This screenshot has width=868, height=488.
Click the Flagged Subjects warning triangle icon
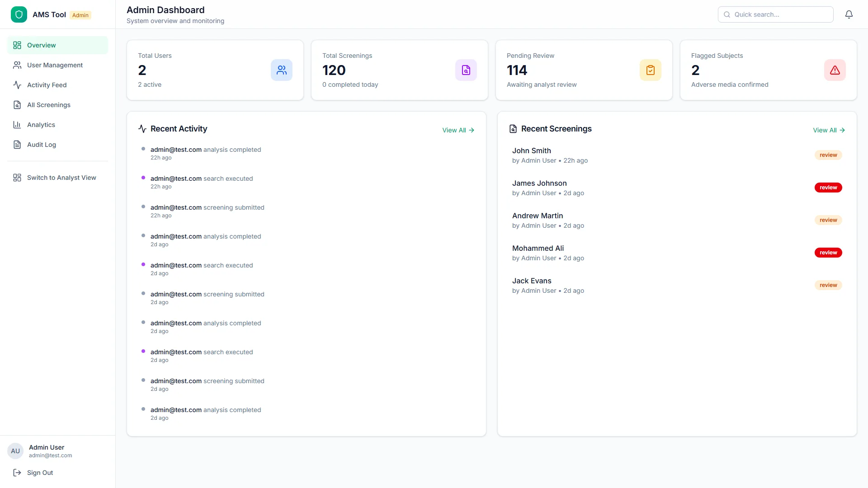click(x=835, y=70)
